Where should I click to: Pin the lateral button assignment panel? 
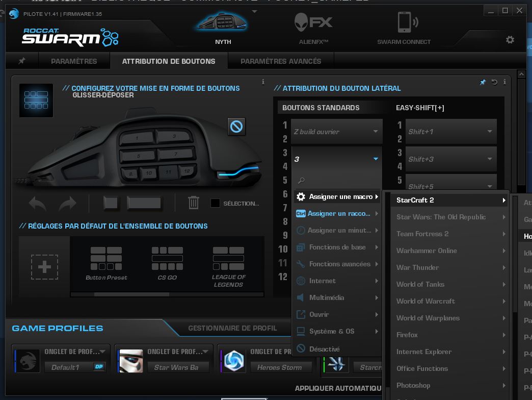tap(483, 82)
